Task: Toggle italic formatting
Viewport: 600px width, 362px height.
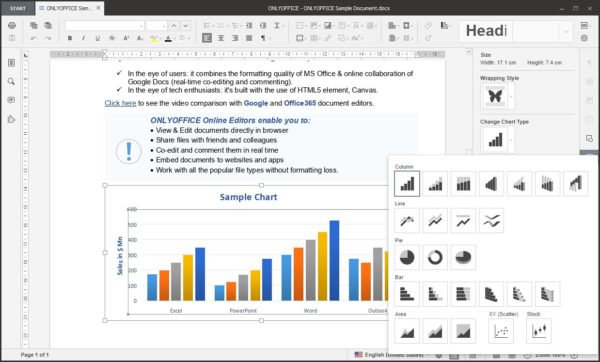Action: coord(83,38)
